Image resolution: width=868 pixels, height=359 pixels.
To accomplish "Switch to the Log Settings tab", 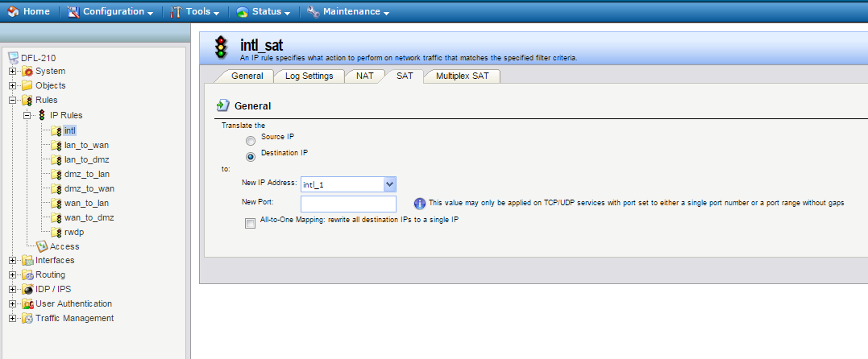I will [309, 76].
